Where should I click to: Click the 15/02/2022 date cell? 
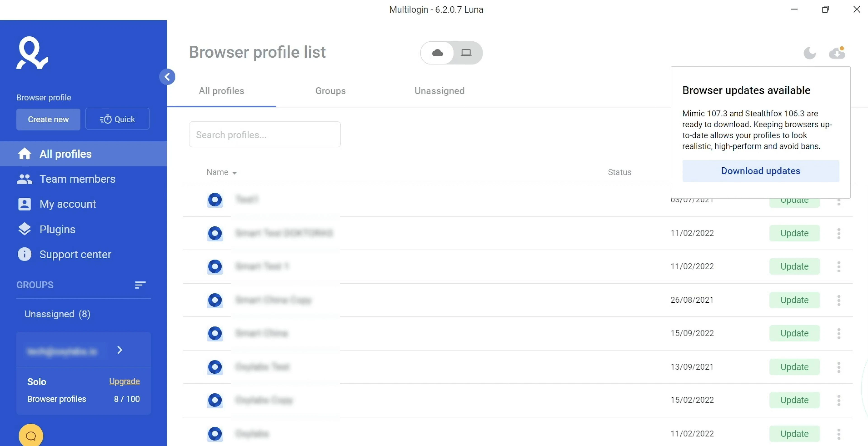pos(692,400)
